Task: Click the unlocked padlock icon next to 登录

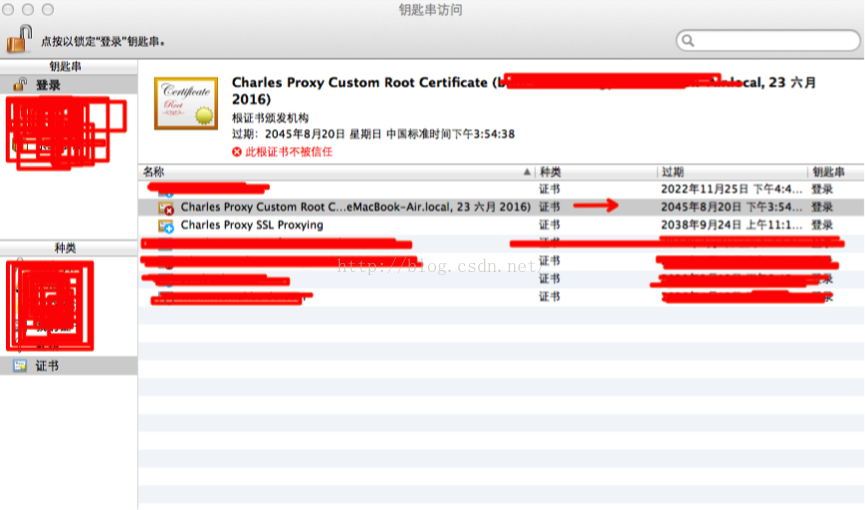Action: (20, 84)
